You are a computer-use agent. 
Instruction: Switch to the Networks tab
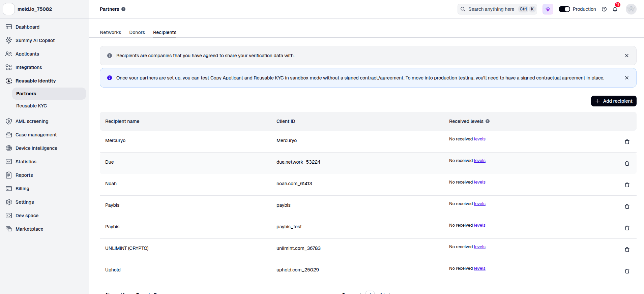[110, 32]
